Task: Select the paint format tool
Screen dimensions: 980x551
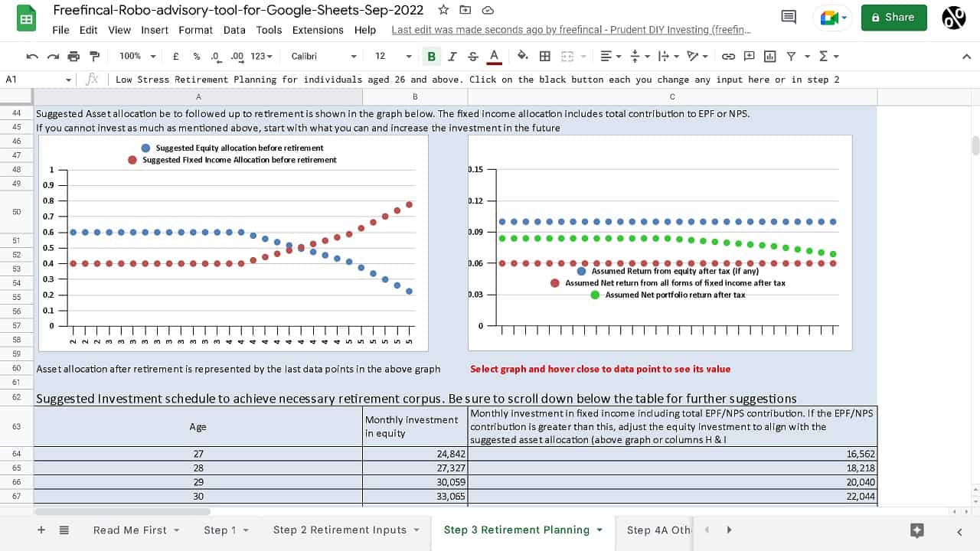Action: coord(94,56)
